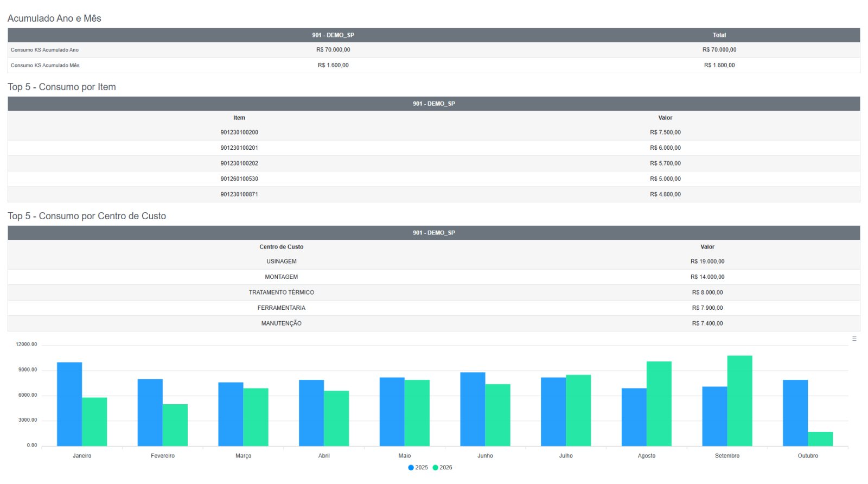The image size is (868, 484).
Task: Select item code 901230100871
Action: click(x=239, y=194)
